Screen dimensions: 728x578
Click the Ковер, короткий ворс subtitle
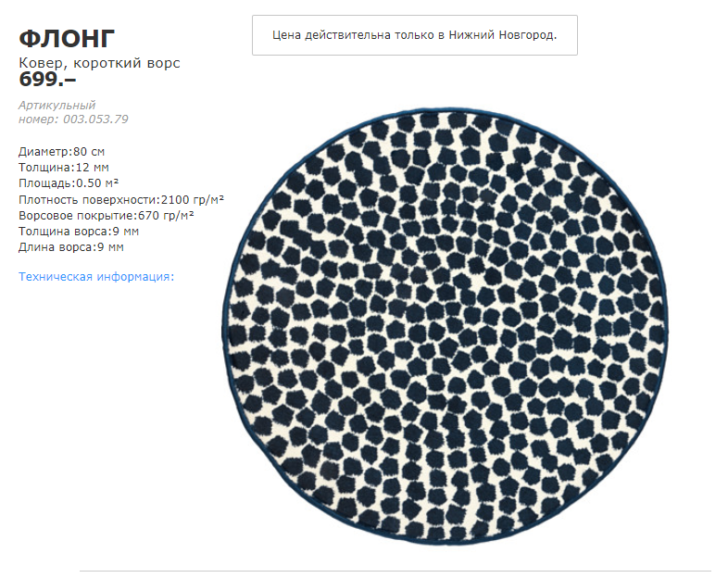click(99, 63)
